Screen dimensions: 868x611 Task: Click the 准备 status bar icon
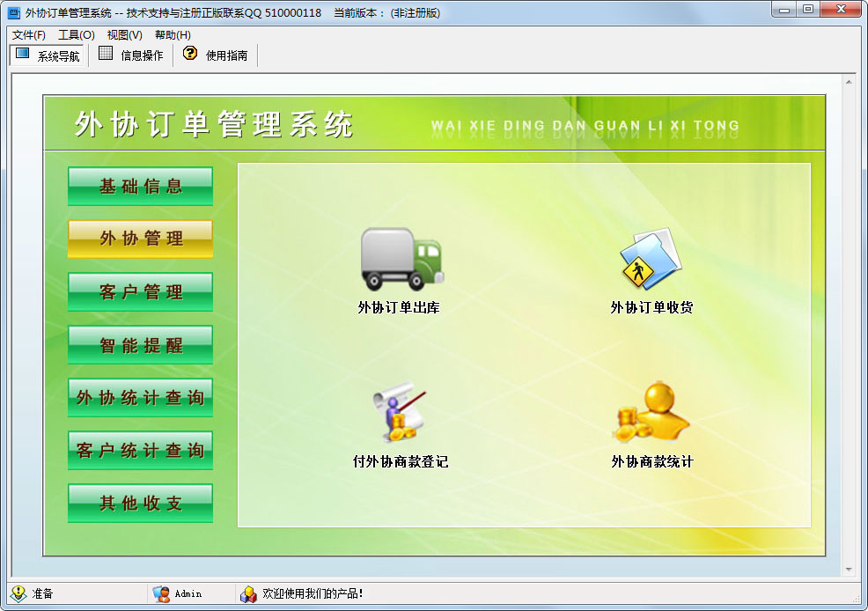tap(18, 594)
